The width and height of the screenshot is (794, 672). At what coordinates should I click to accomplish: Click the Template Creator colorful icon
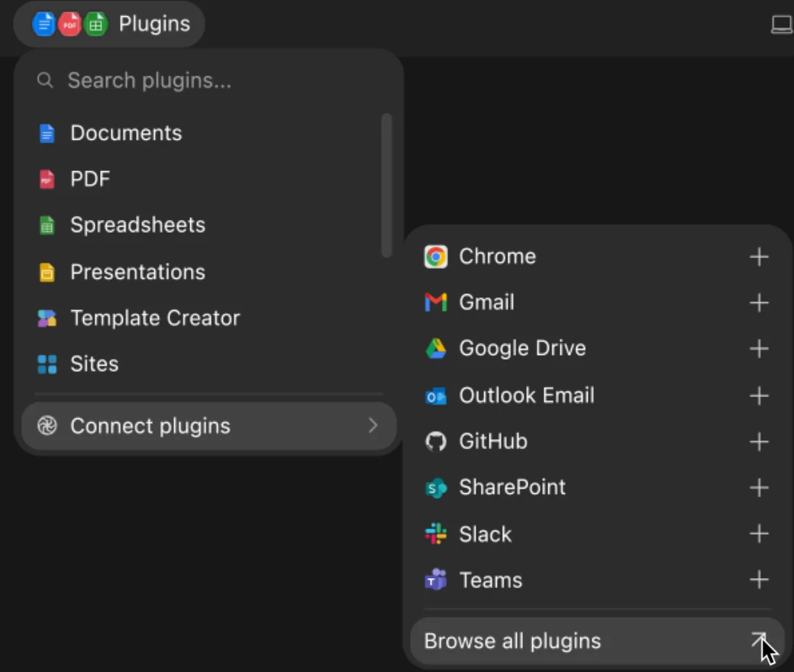tap(47, 318)
